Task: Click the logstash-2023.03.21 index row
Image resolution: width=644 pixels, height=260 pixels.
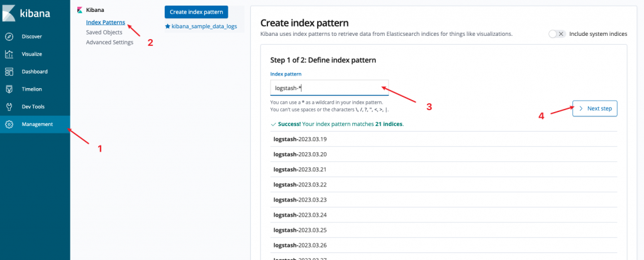Action: point(443,169)
